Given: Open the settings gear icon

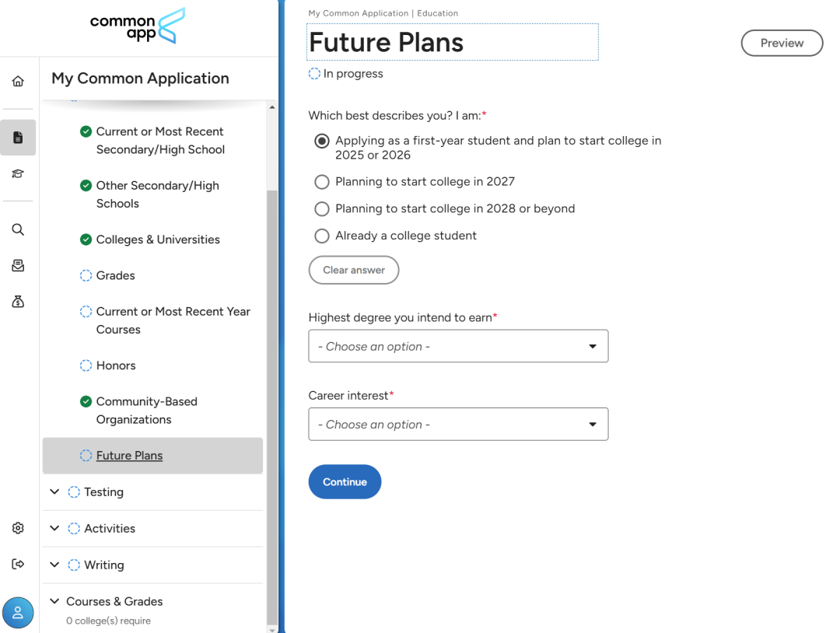Looking at the screenshot, I should coord(18,528).
